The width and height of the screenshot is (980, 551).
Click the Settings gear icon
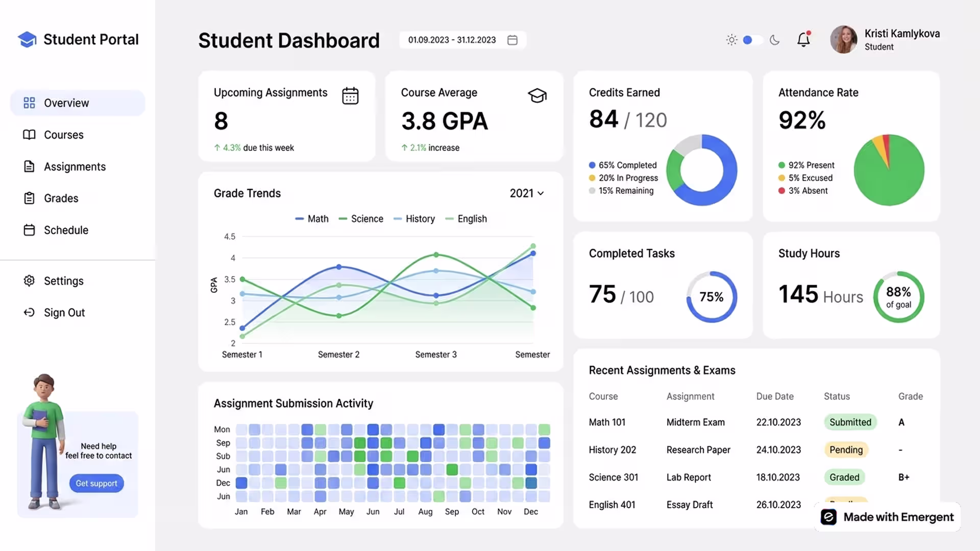29,281
